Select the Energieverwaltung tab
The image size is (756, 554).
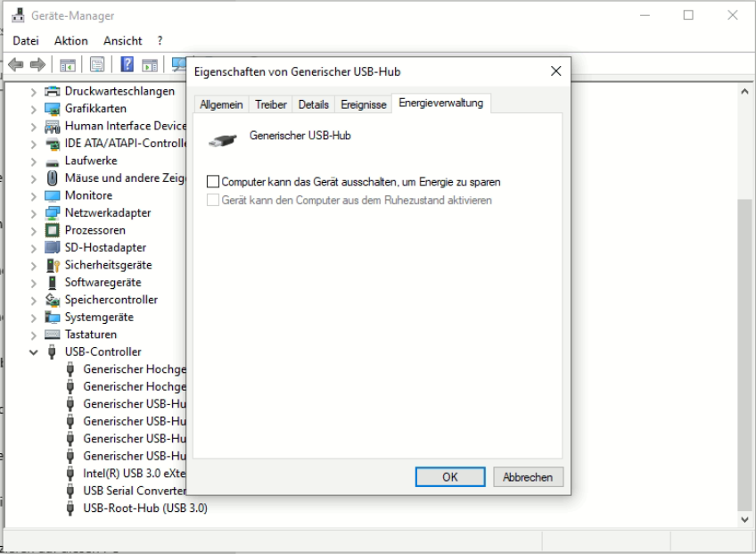(441, 103)
